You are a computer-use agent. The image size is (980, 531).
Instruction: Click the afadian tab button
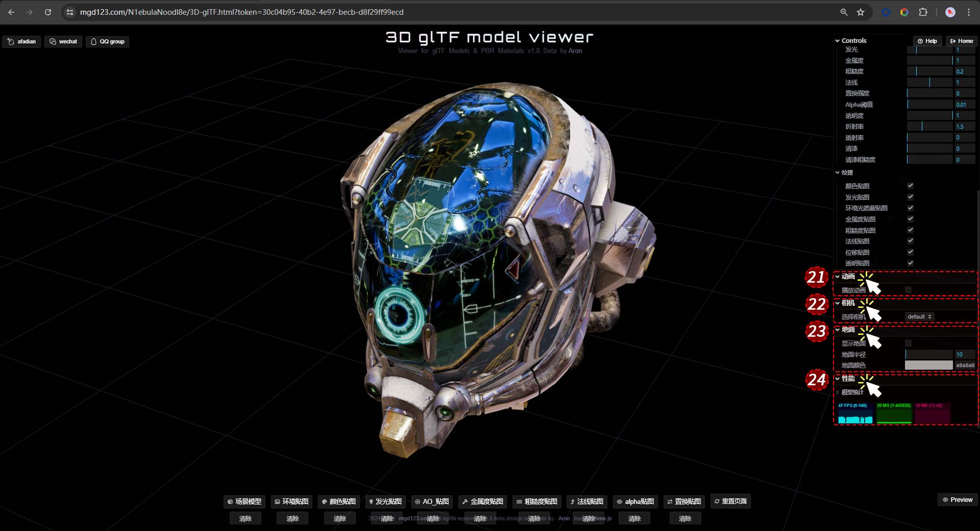[22, 41]
